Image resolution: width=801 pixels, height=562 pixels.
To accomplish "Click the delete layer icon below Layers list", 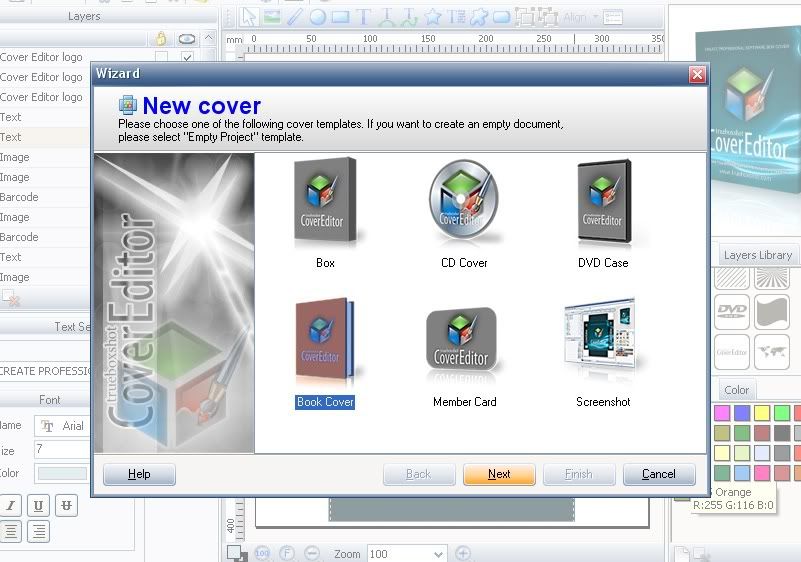I will click(10, 297).
